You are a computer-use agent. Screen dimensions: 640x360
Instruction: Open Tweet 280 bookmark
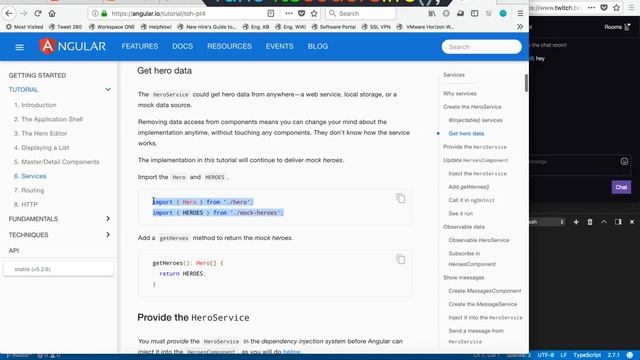65,27
